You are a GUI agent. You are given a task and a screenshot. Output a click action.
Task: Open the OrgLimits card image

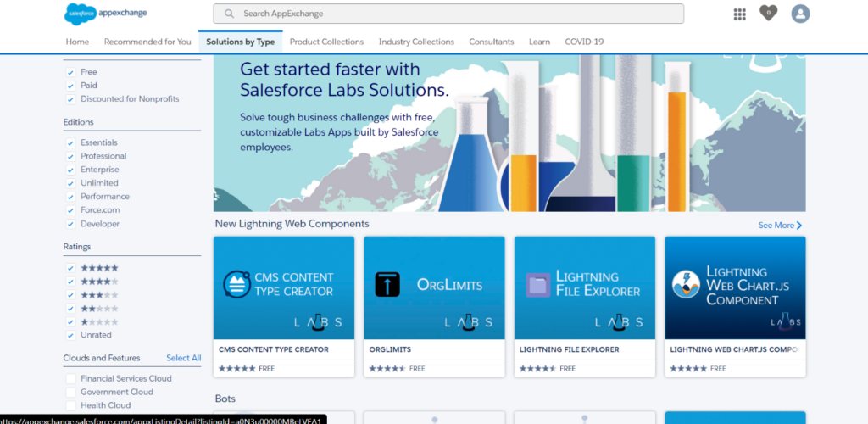tap(434, 287)
